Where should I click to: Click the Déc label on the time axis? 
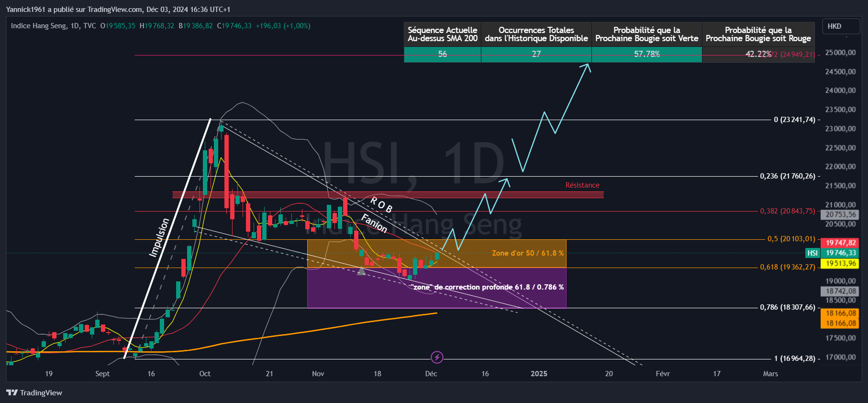tap(431, 374)
